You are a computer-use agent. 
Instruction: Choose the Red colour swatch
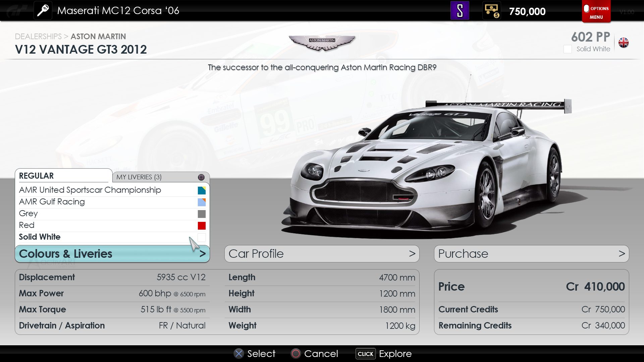[202, 226]
